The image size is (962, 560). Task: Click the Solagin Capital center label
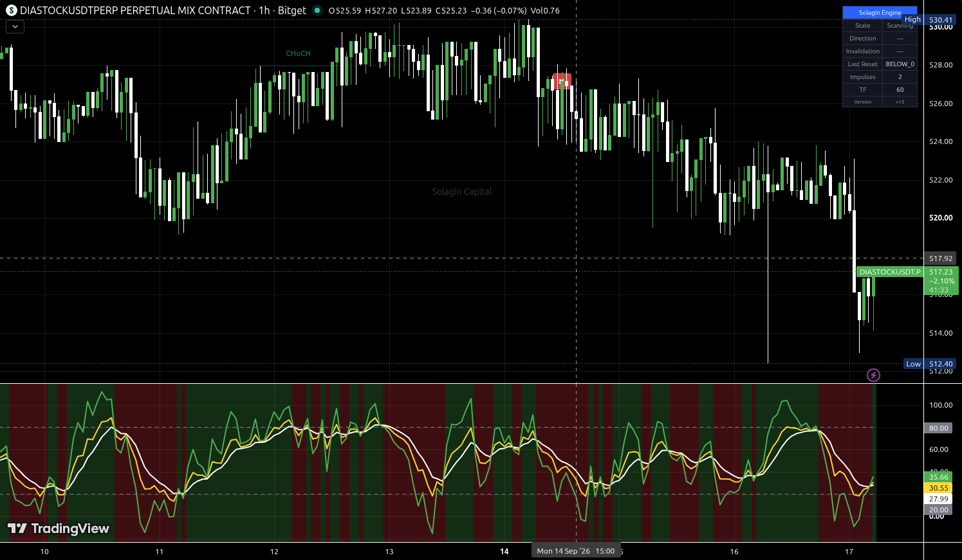[462, 192]
